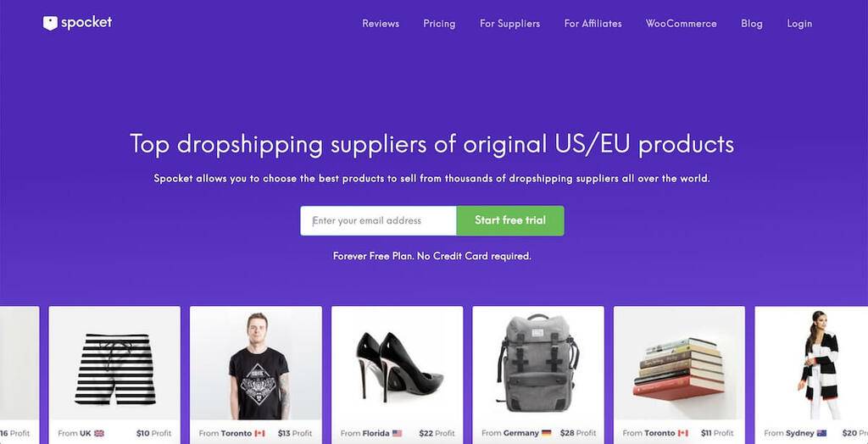Click the UK flag icon
Viewport: 868px width, 444px height.
tap(99, 433)
